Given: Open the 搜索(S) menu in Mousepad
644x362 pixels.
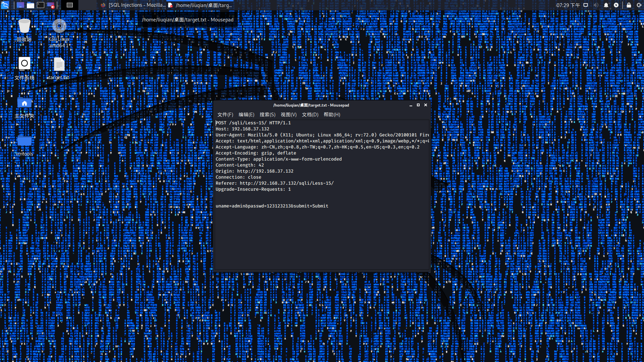Looking at the screenshot, I should coord(267,115).
